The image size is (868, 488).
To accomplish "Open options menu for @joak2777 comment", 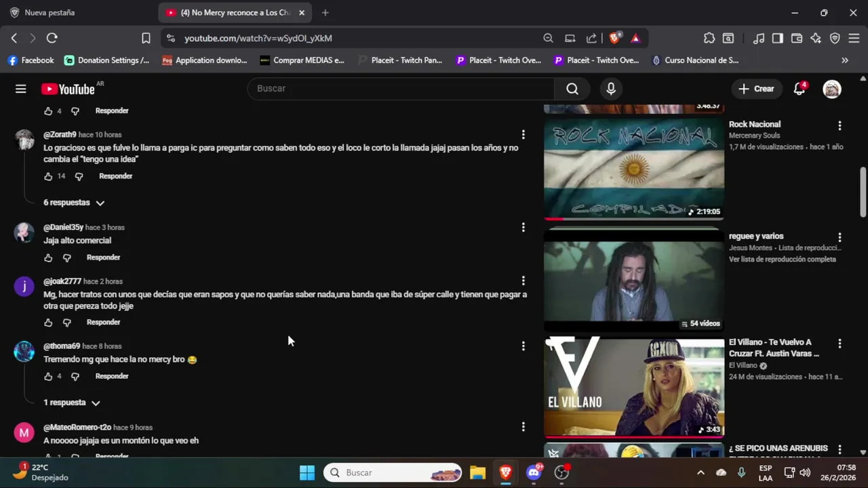I will pyautogui.click(x=523, y=281).
